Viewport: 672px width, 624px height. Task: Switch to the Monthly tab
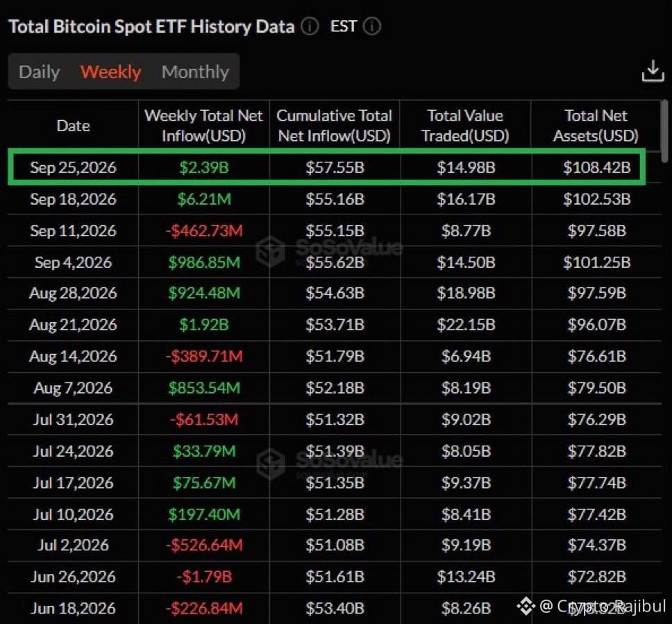(x=196, y=71)
